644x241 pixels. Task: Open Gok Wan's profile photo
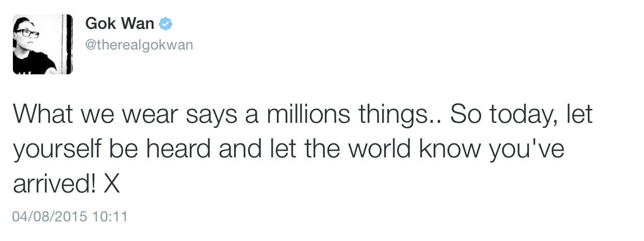pyautogui.click(x=43, y=44)
